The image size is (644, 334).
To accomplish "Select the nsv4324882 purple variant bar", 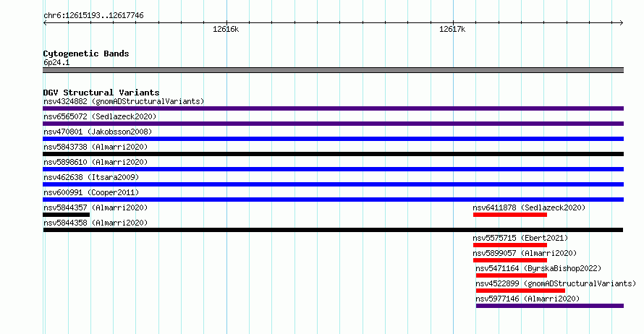I will 333,108.
